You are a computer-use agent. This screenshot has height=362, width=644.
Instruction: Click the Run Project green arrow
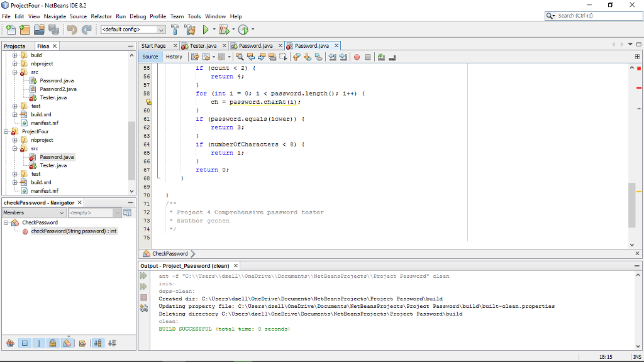point(205,30)
